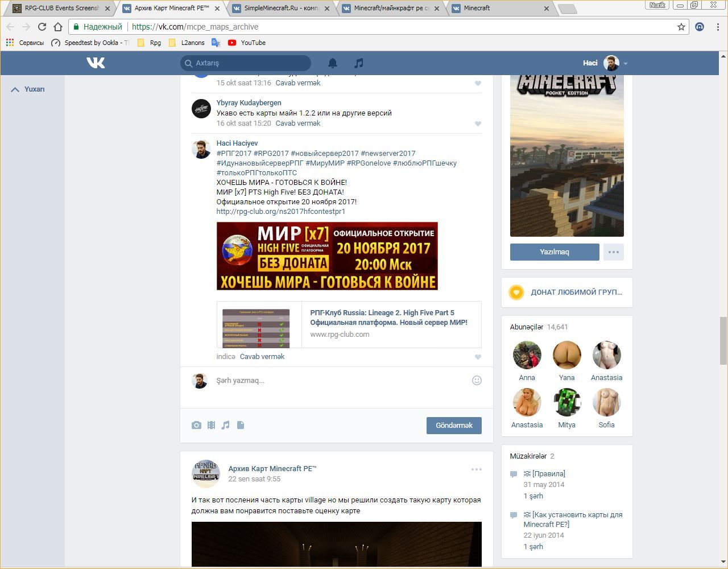Open Ybyray Kudaybergen's avatar
This screenshot has width=728, height=569.
[x=201, y=108]
